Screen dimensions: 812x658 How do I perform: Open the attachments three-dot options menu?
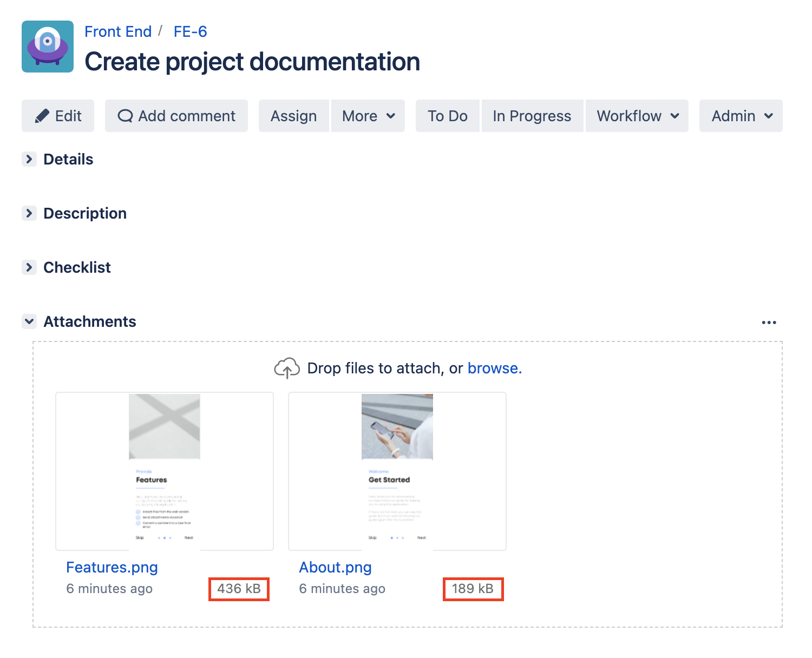(769, 323)
